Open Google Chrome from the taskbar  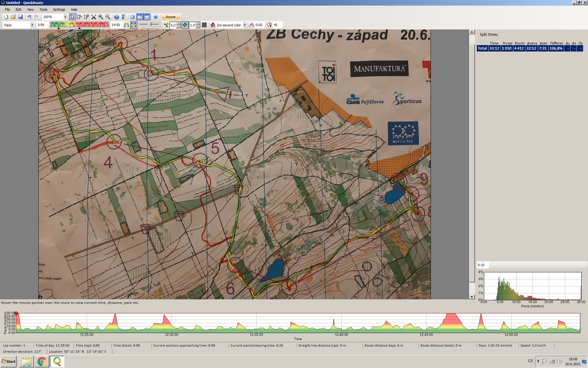coord(42,362)
